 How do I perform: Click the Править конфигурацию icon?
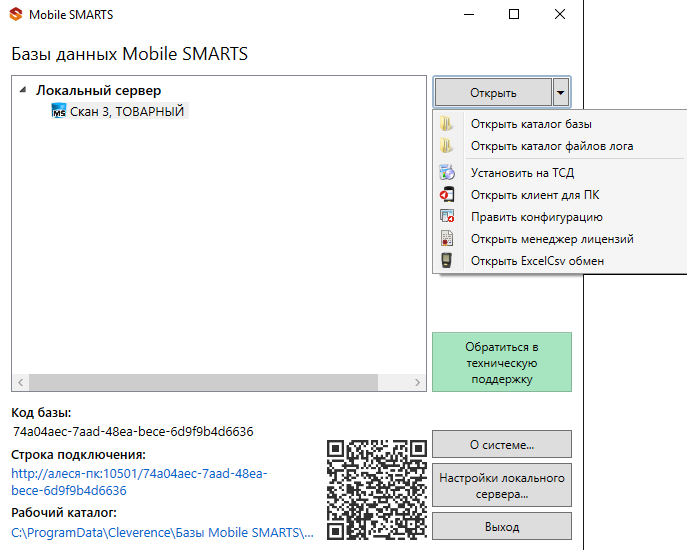click(x=447, y=216)
